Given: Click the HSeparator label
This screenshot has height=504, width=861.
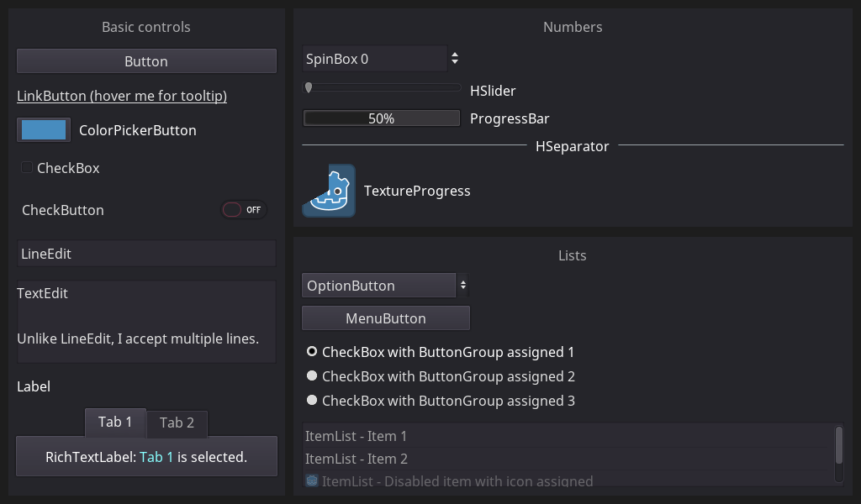Looking at the screenshot, I should tap(572, 146).
